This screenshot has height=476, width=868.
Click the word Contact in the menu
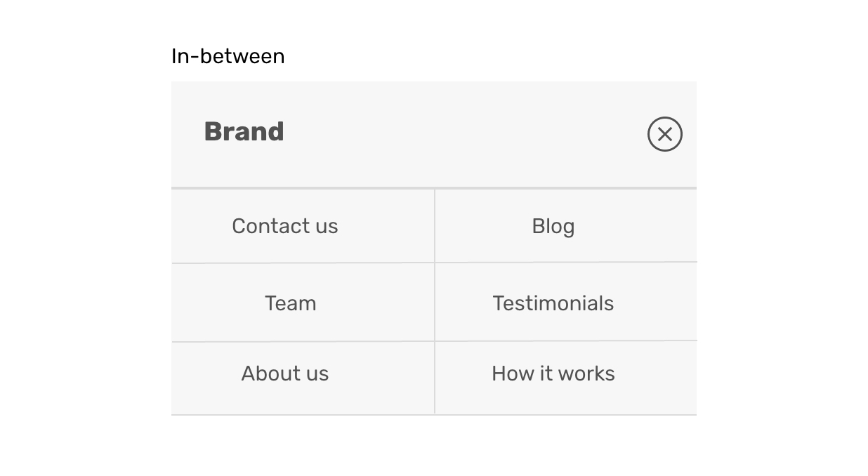(261, 226)
